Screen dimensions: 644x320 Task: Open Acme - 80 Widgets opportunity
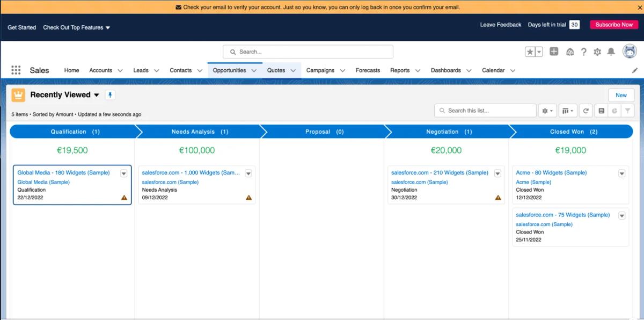(x=551, y=173)
